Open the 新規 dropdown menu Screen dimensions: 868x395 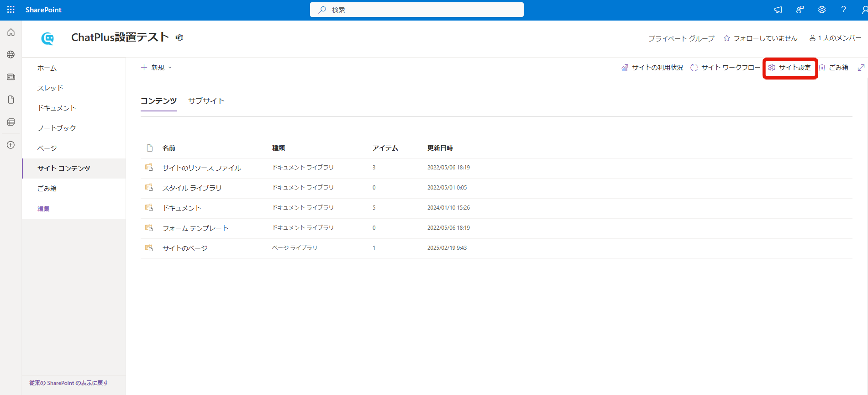click(157, 68)
